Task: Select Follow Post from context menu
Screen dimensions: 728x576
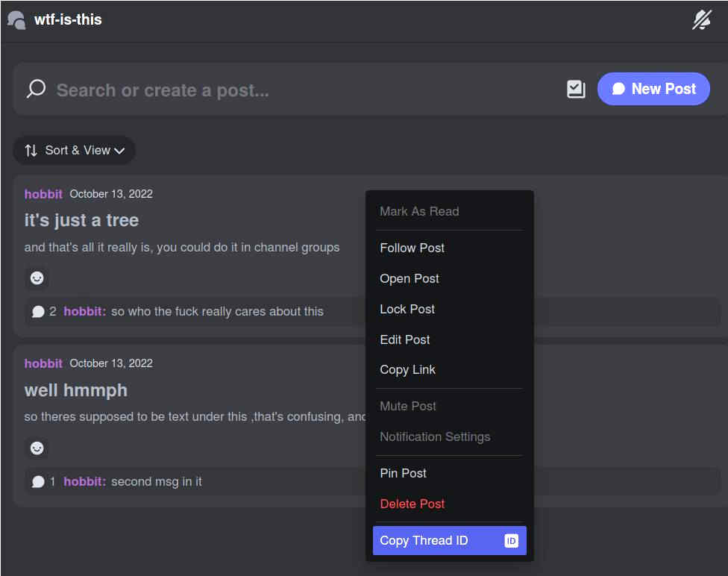Action: pos(412,248)
